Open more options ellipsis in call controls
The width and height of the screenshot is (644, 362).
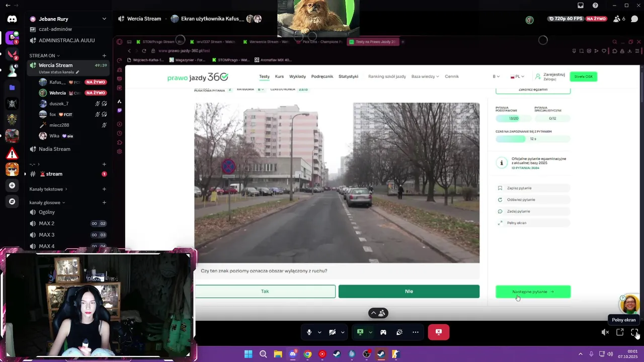coord(416,332)
